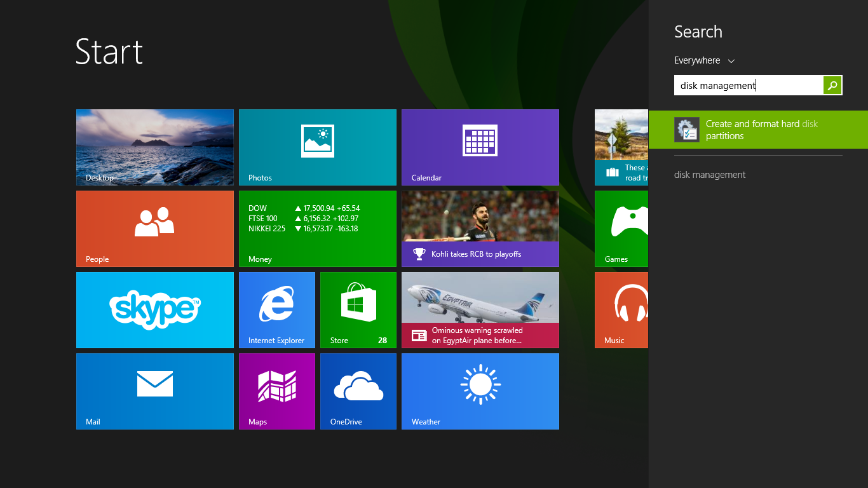
Task: Open the People tile
Action: [155, 229]
